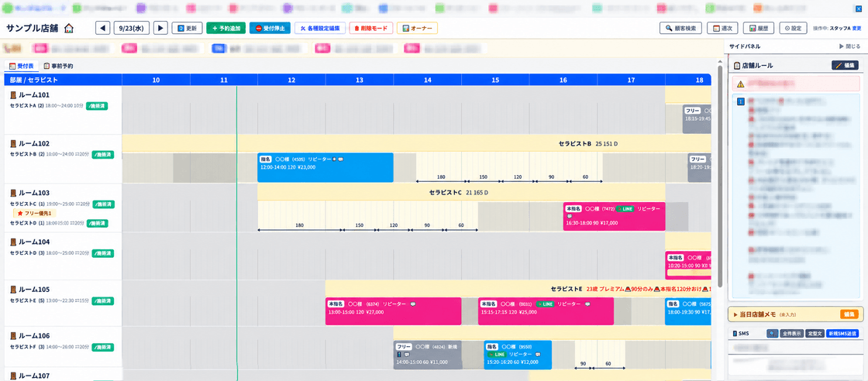Toggle 施術済 badge for セラピストE
This screenshot has height=381, width=868.
[x=103, y=300]
